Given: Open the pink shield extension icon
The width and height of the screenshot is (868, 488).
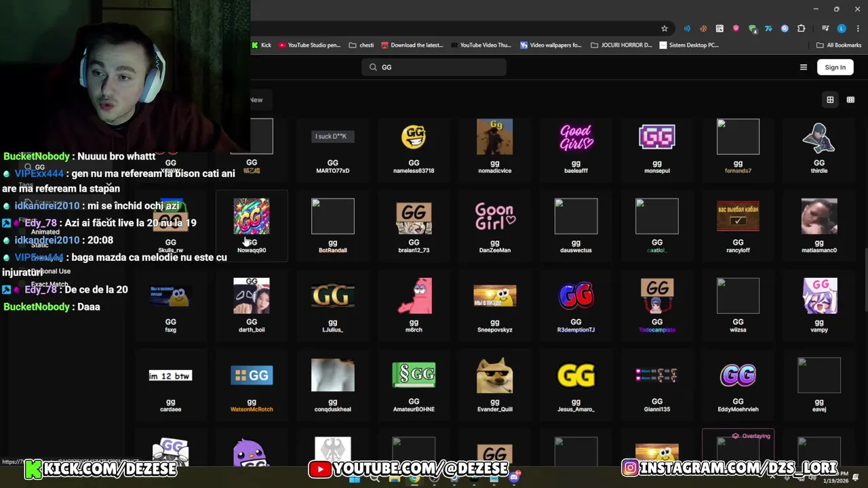Looking at the screenshot, I should click(x=736, y=28).
